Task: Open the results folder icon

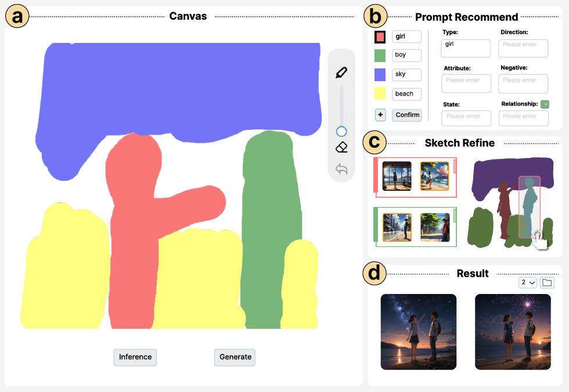Action: tap(547, 282)
